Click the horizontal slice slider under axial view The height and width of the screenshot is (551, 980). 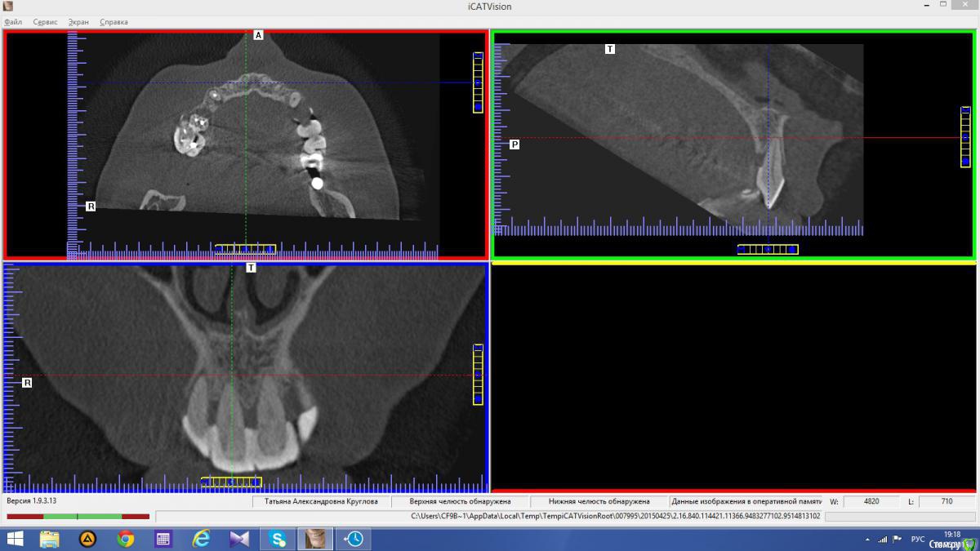tap(245, 249)
